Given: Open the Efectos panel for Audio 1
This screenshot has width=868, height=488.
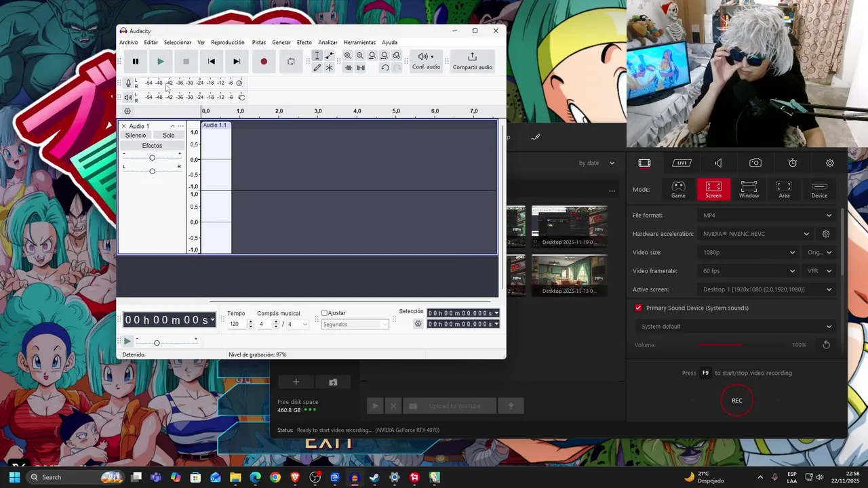Looking at the screenshot, I should tap(152, 146).
